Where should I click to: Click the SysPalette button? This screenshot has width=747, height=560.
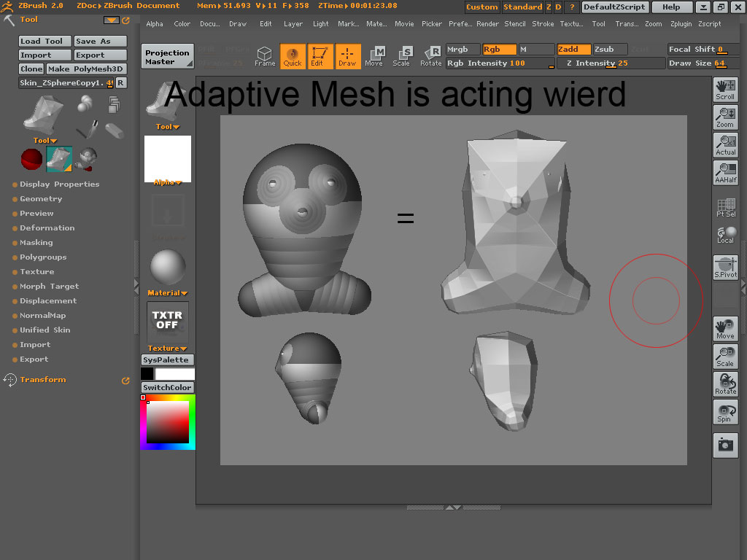[167, 360]
